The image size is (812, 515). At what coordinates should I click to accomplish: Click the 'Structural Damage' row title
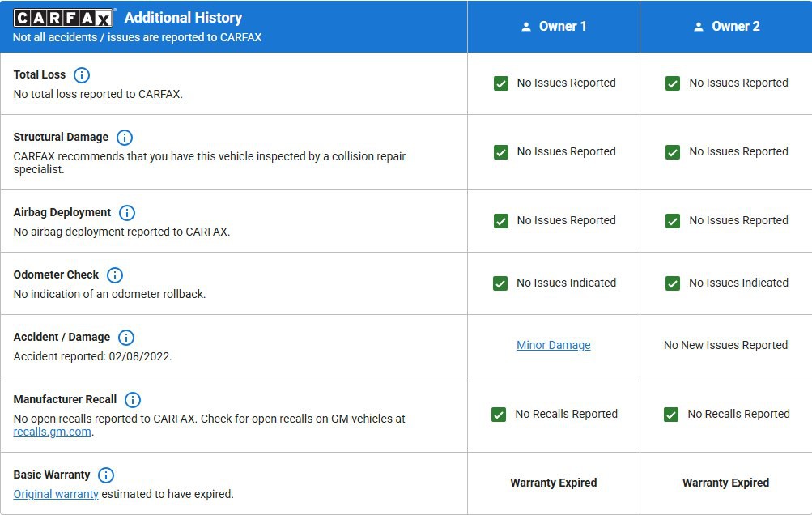(61, 137)
